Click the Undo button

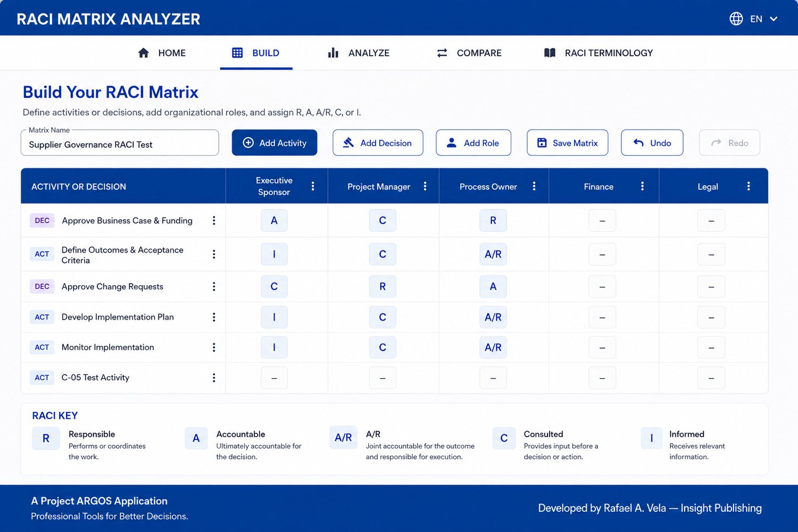point(652,143)
